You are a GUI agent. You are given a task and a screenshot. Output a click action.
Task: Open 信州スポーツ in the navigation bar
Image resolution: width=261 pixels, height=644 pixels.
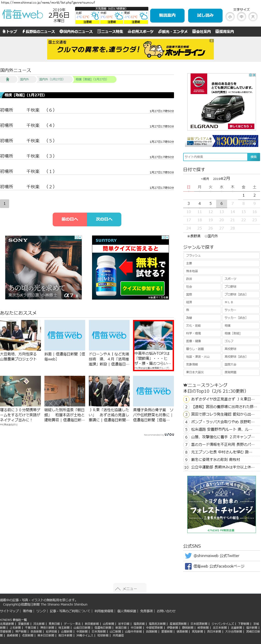click(x=141, y=32)
